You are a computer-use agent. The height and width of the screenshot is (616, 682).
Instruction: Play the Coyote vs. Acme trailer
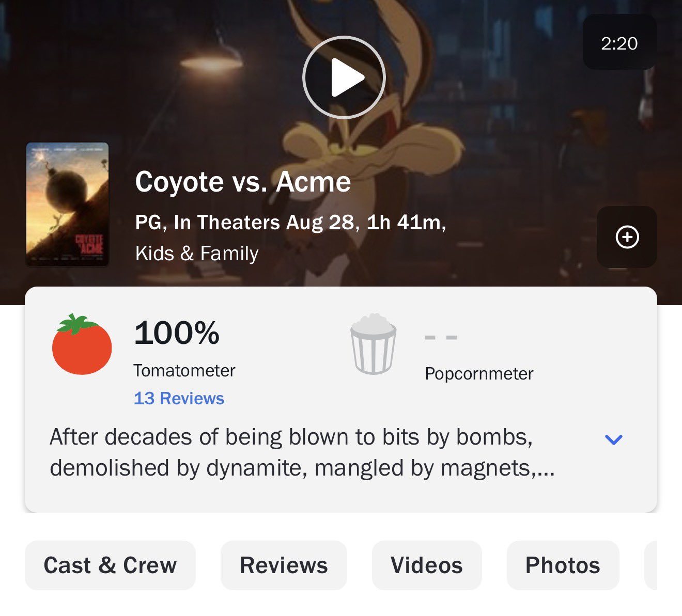pos(344,77)
